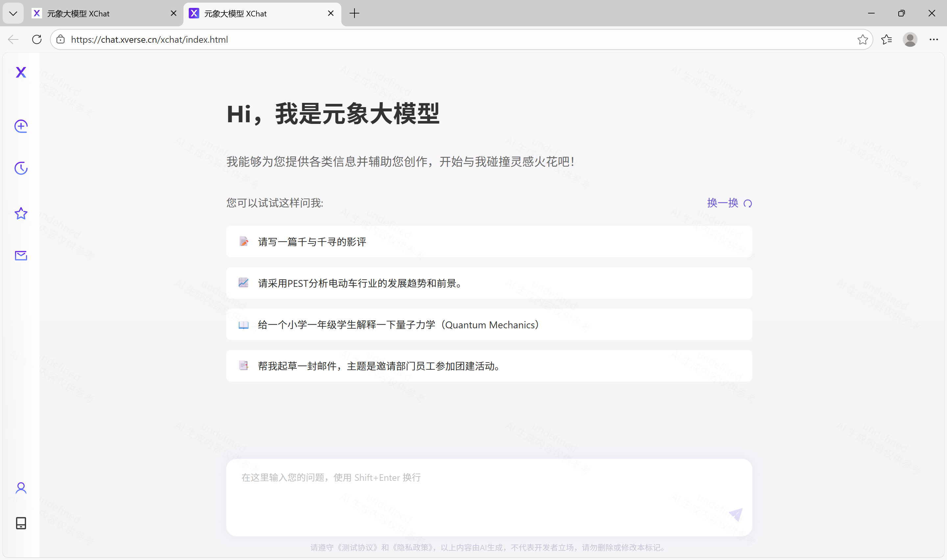Refresh suggestions with 换一换
Image resolution: width=947 pixels, height=560 pixels.
click(x=729, y=203)
